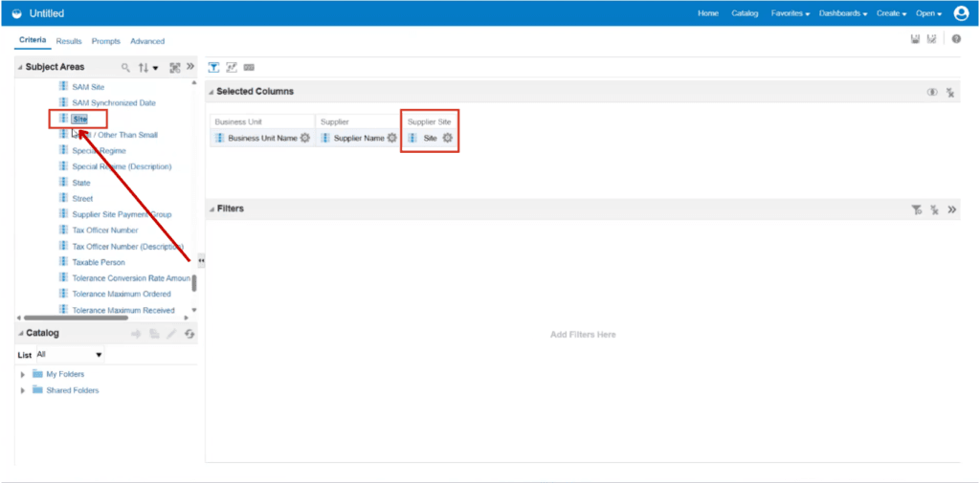
Task: Open the gear settings for Supplier Name column
Action: tap(391, 138)
